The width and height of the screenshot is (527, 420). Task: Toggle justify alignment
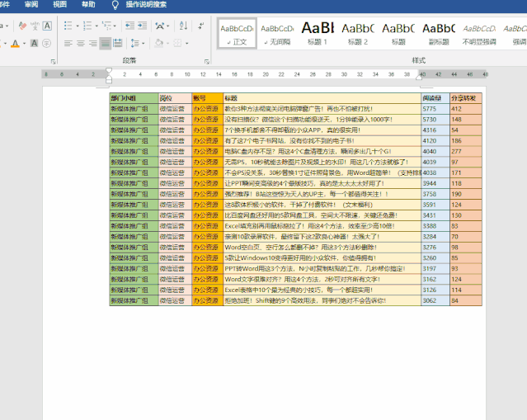pos(106,44)
